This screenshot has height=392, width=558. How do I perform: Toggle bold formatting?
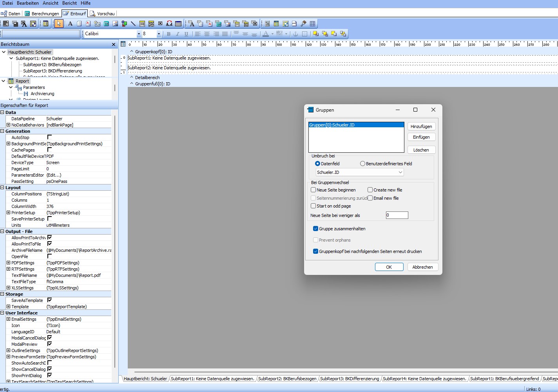[168, 34]
